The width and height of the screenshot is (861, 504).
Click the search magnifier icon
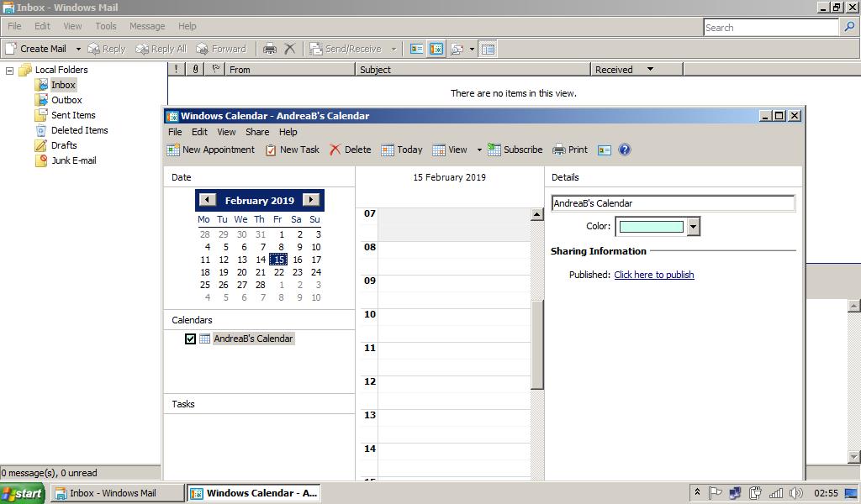[849, 27]
